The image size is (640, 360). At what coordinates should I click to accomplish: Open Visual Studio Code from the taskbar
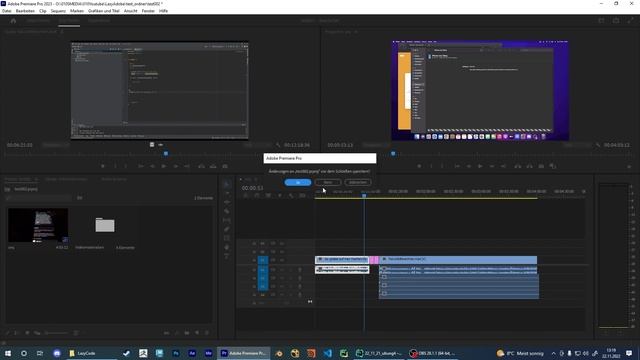click(328, 353)
